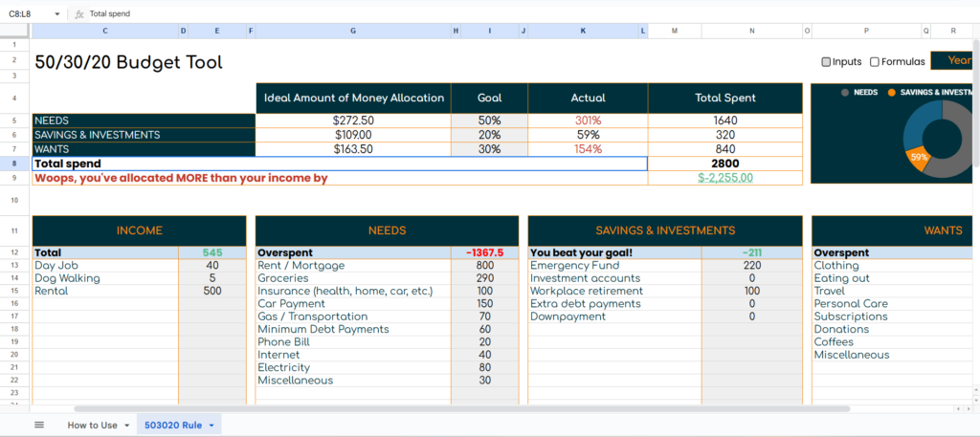Select column N header
This screenshot has height=437, width=980.
click(752, 31)
